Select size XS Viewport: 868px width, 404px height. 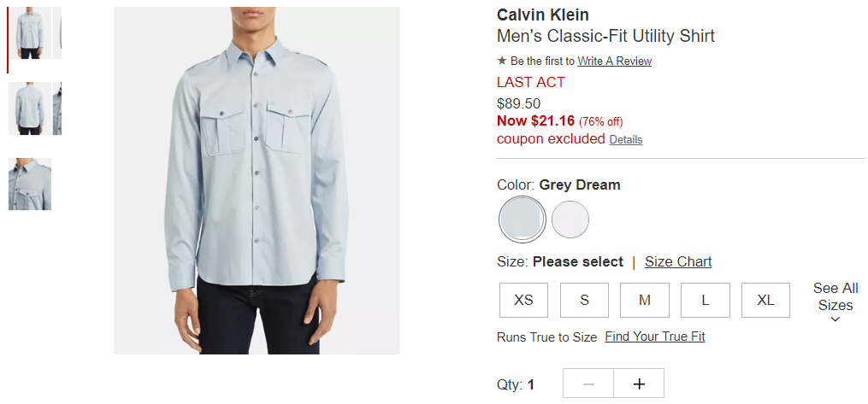coord(523,300)
